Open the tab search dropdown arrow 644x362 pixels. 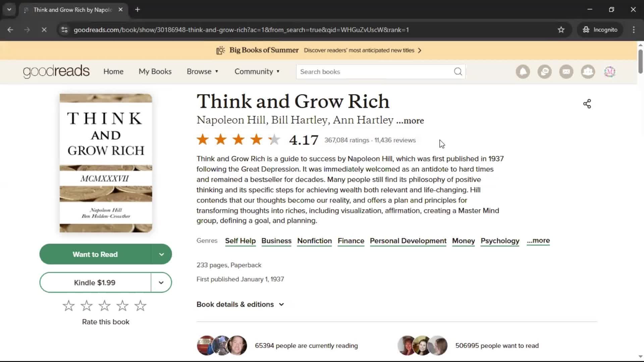click(9, 10)
